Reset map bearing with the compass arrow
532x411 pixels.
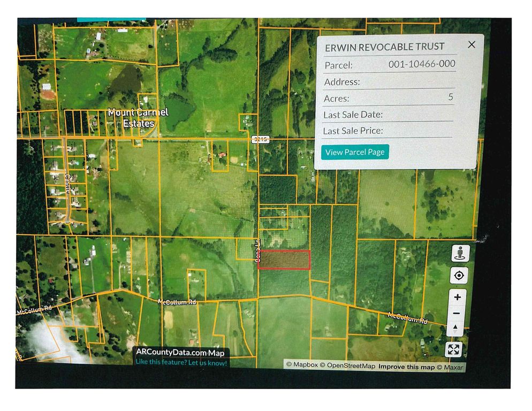tap(455, 328)
